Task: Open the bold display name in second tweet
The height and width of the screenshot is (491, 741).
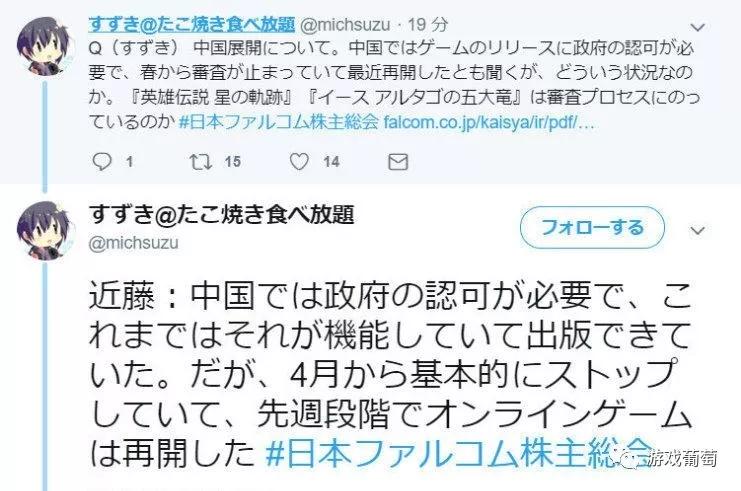Action: 221,215
